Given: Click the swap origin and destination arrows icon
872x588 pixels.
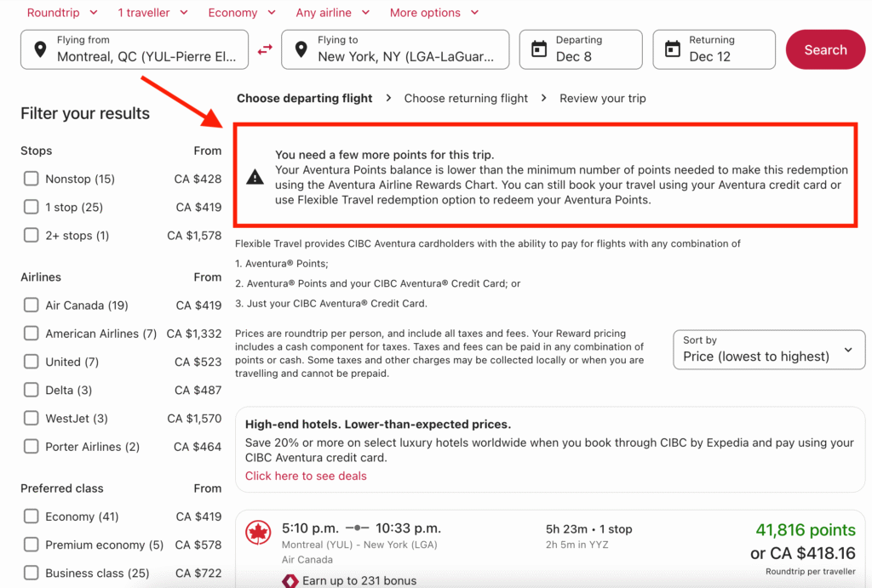Looking at the screenshot, I should (265, 50).
